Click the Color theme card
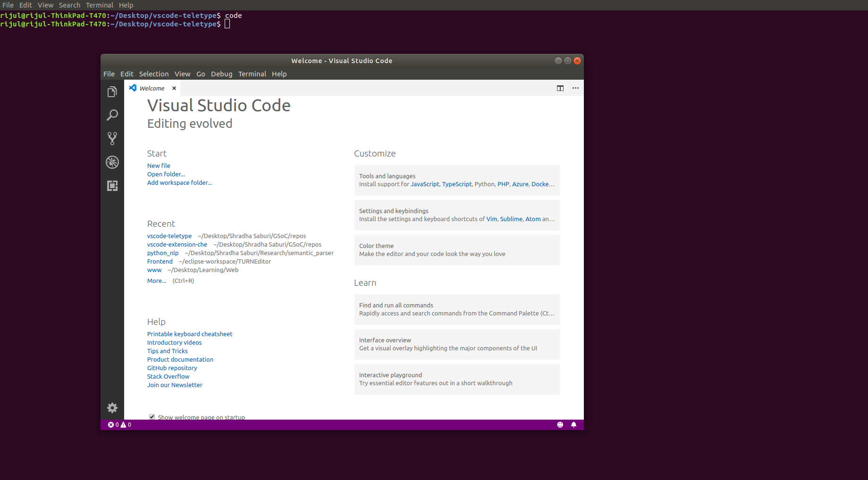Screen dimensions: 868x480 [457, 250]
